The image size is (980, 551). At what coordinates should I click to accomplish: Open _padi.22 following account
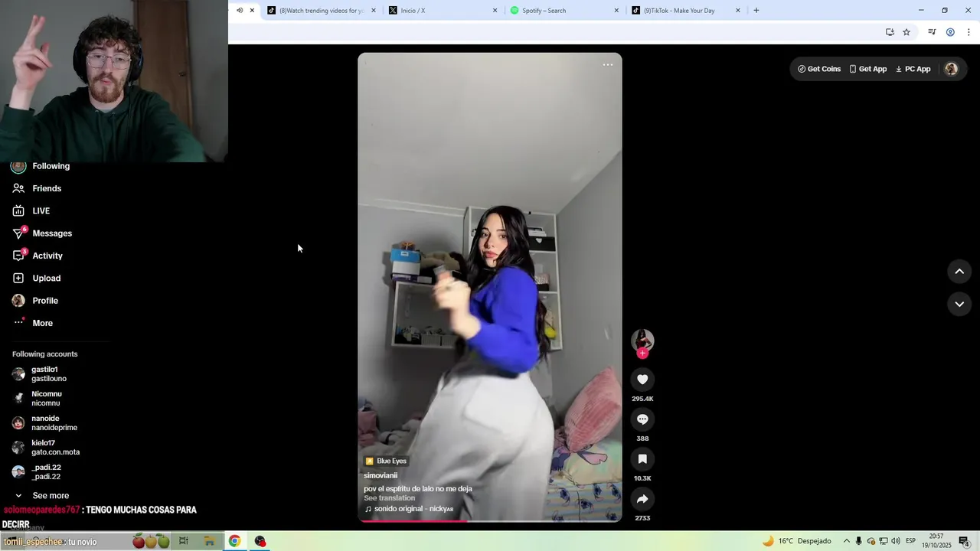click(37, 472)
